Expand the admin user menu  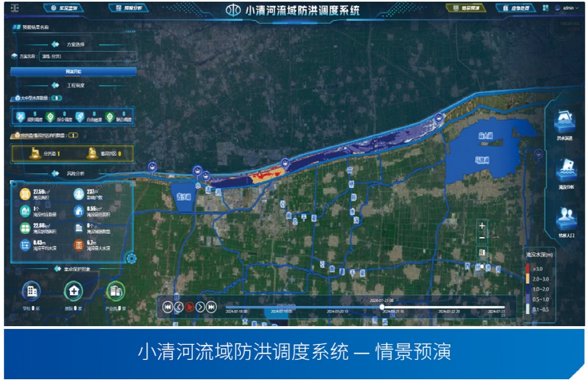569,8
